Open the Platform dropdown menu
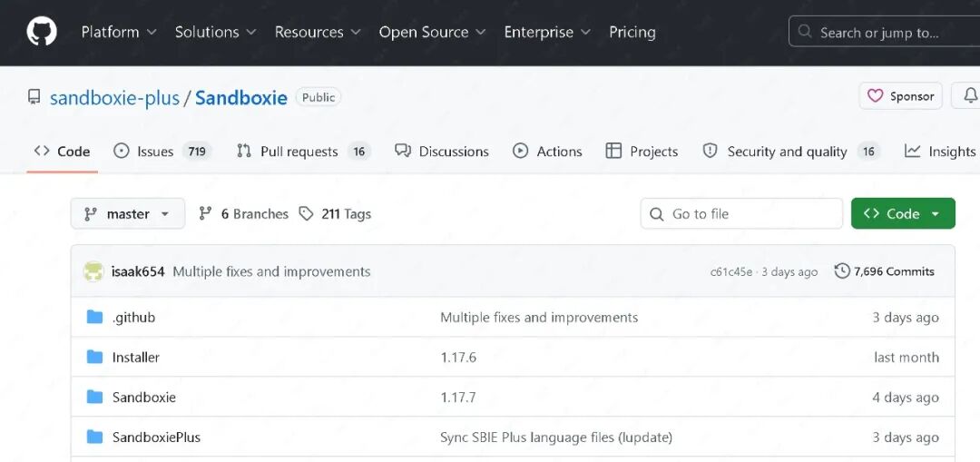This screenshot has width=980, height=462. [119, 32]
